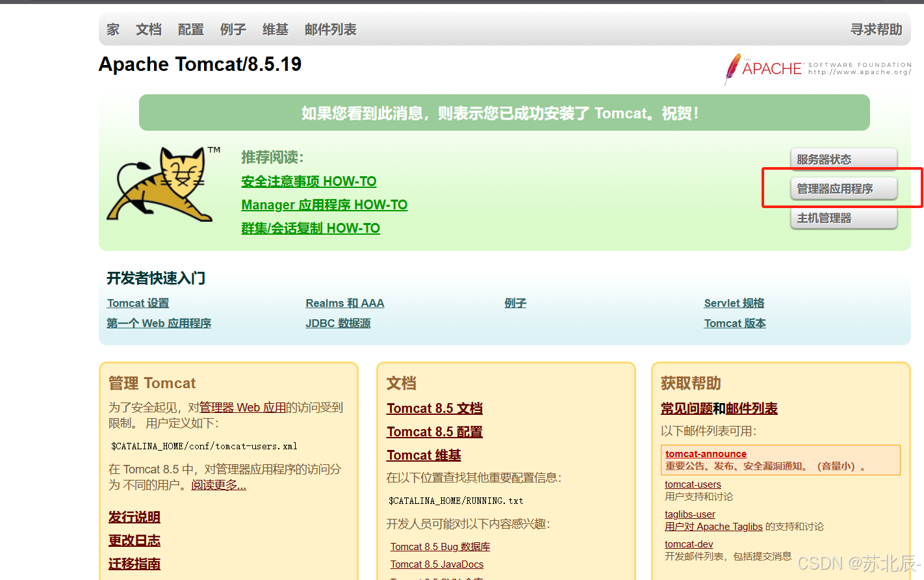This screenshot has height=580, width=924.
Task: Follow the JDBC 数据源 link
Action: tap(338, 323)
